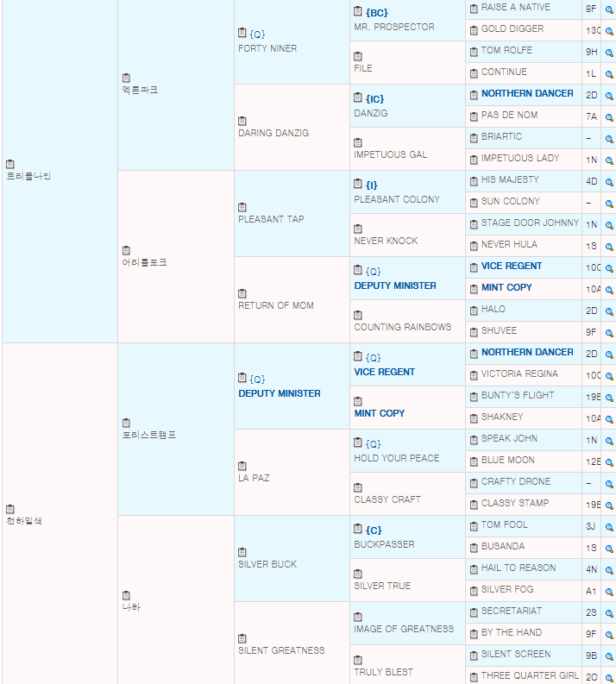Viewport: 616px width, 684px height.
Task: Open magnifier search for STAGE DOOR JOHNNY row
Action: [x=609, y=225]
